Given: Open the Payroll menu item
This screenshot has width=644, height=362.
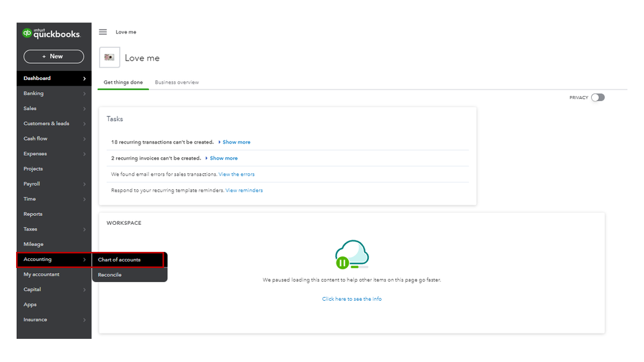Looking at the screenshot, I should point(54,184).
